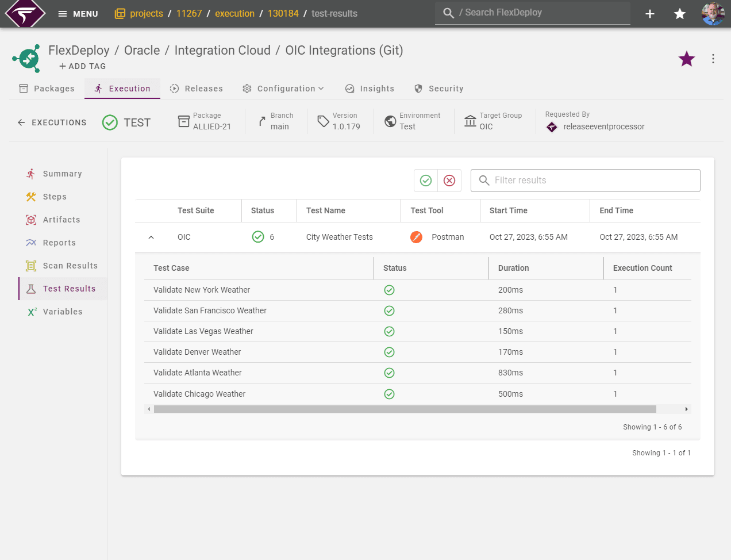731x560 pixels.
Task: Sort by Test Case column header
Action: tap(171, 268)
